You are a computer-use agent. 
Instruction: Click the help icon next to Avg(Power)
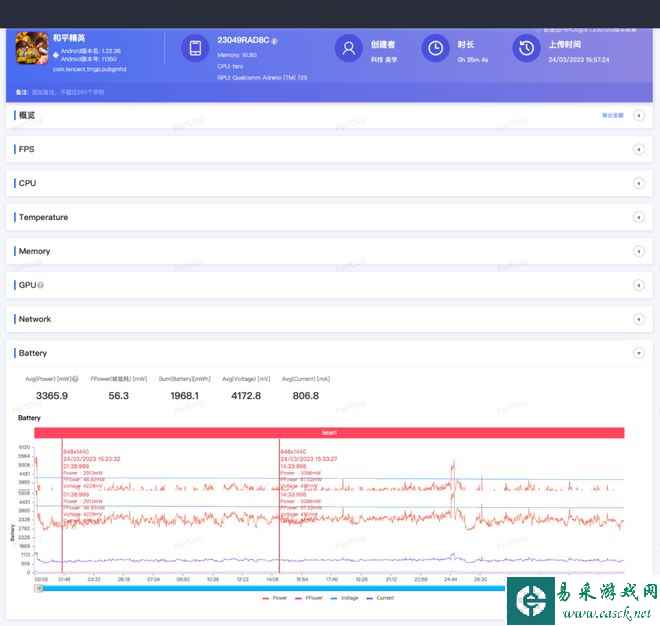[x=76, y=379]
